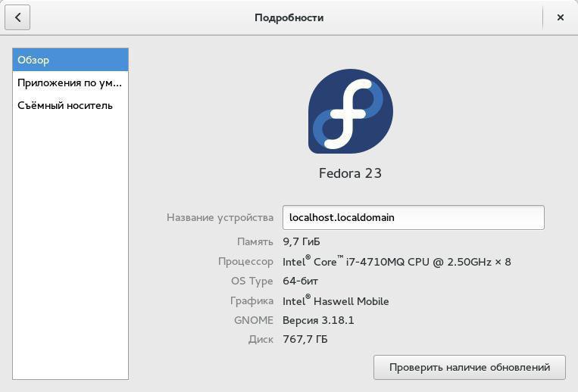This screenshot has width=578, height=392.
Task: Close the Подробности window
Action: click(560, 17)
